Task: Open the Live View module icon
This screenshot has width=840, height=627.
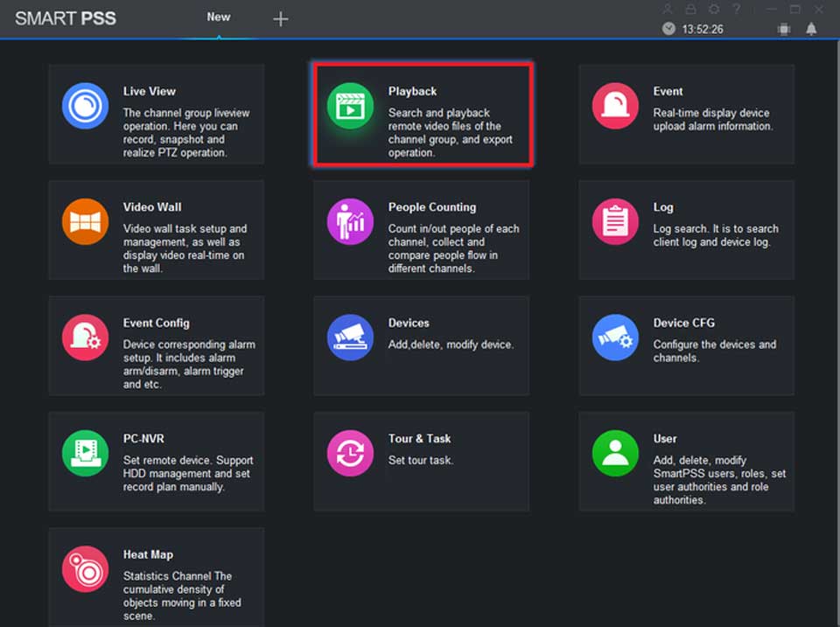Action: [x=85, y=107]
